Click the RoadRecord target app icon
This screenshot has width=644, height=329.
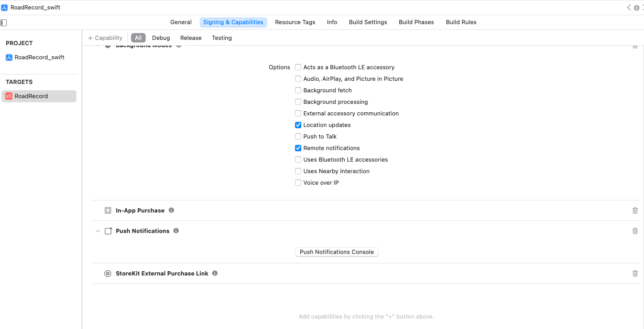coord(9,96)
